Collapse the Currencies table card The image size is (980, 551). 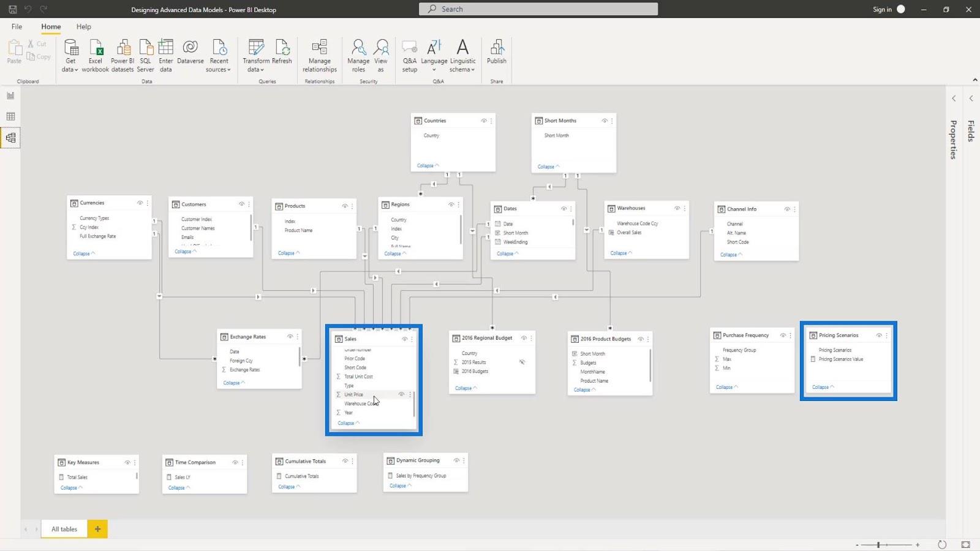click(x=84, y=253)
